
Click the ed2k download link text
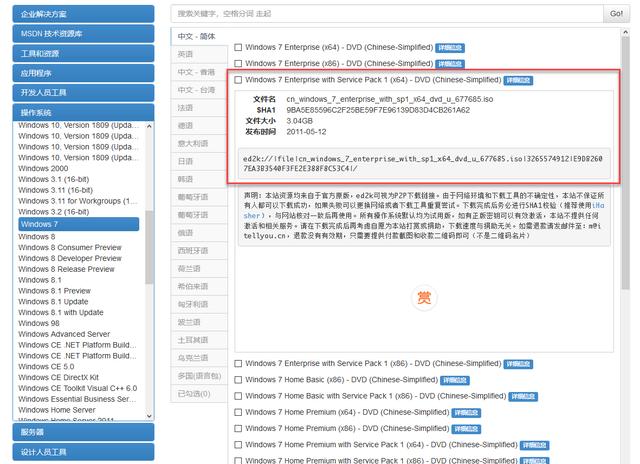pyautogui.click(x=422, y=163)
